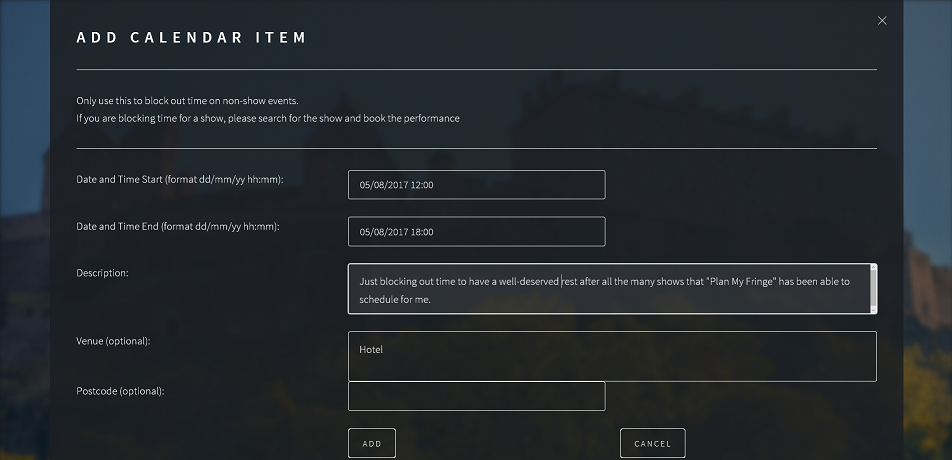952x460 pixels.
Task: Click the 'Venue (optional):' label
Action: click(113, 342)
